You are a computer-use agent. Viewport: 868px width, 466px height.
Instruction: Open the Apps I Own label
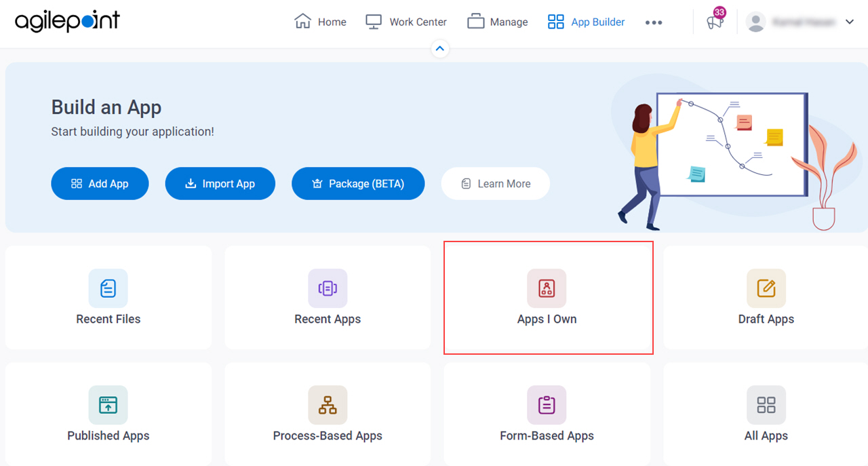pos(547,319)
